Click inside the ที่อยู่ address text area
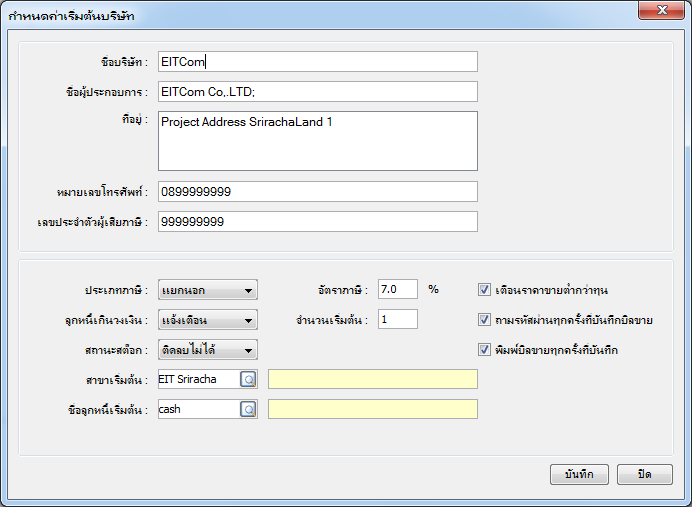Image resolution: width=692 pixels, height=507 pixels. tap(317, 141)
